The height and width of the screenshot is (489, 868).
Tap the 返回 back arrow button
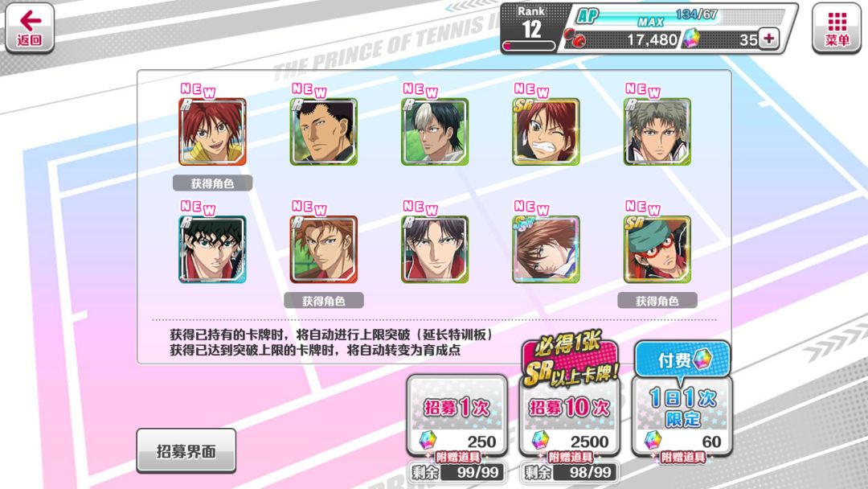30,27
